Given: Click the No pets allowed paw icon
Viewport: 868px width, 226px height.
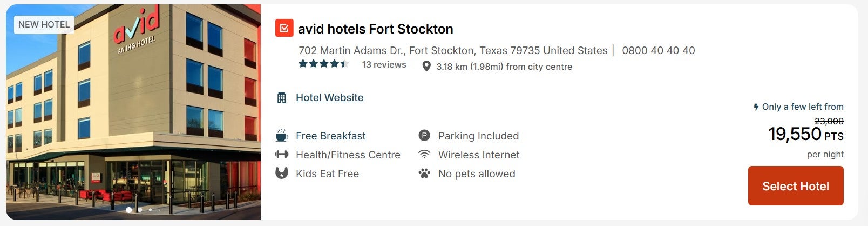Looking at the screenshot, I should tap(424, 174).
